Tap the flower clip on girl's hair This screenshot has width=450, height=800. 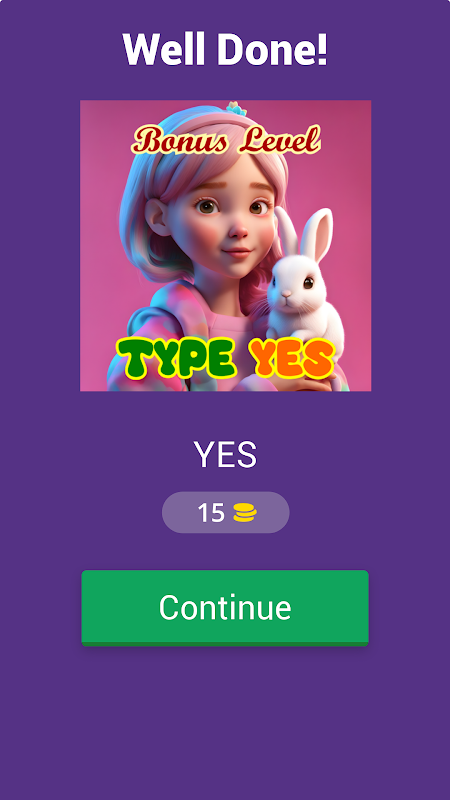click(237, 108)
